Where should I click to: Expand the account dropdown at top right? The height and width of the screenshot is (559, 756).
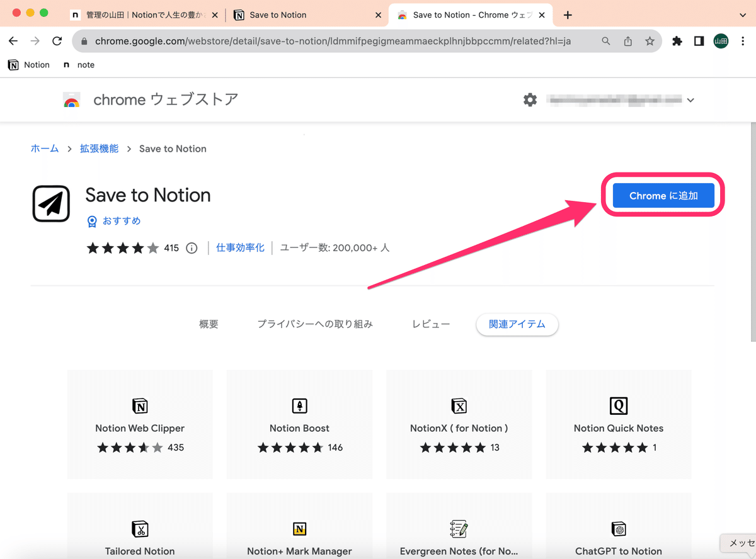tap(690, 99)
